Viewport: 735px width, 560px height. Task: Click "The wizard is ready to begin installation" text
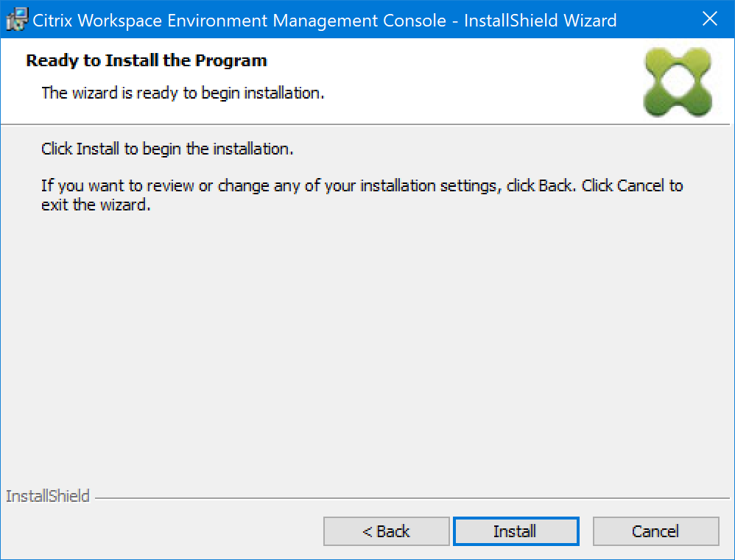(x=183, y=93)
